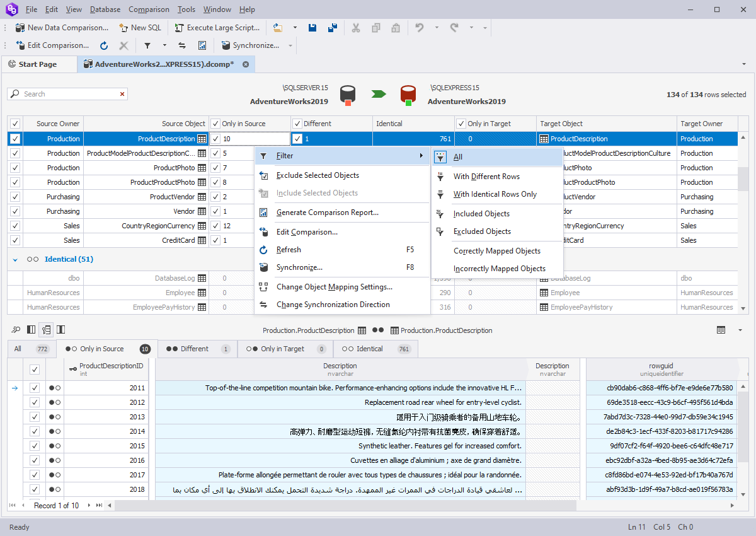Image resolution: width=756 pixels, height=536 pixels.
Task: Clear the search box using the X
Action: 122,93
